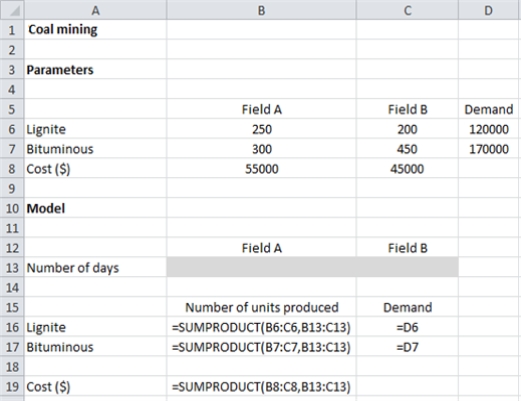Select the =D7 formula cell
Screen dimensions: 521x401
[407, 347]
